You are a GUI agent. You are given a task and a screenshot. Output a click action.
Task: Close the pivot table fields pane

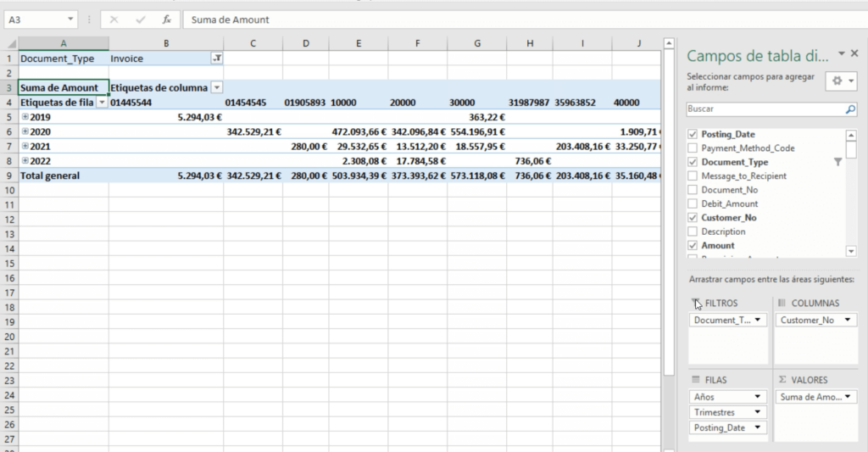click(x=854, y=53)
